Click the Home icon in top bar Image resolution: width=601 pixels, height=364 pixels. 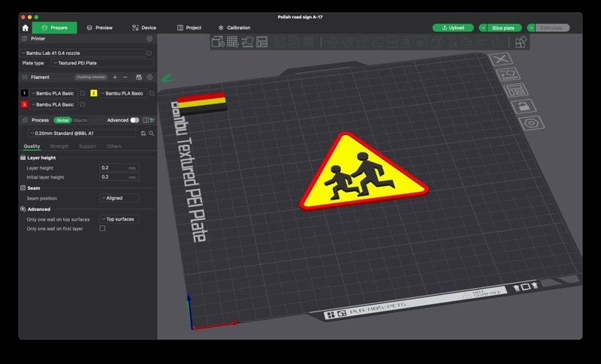pos(26,28)
